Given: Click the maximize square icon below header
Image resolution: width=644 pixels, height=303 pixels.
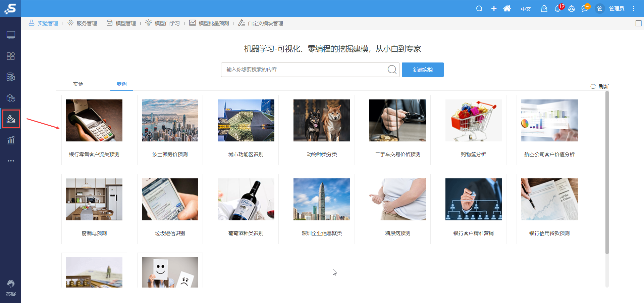Looking at the screenshot, I should coord(639,24).
